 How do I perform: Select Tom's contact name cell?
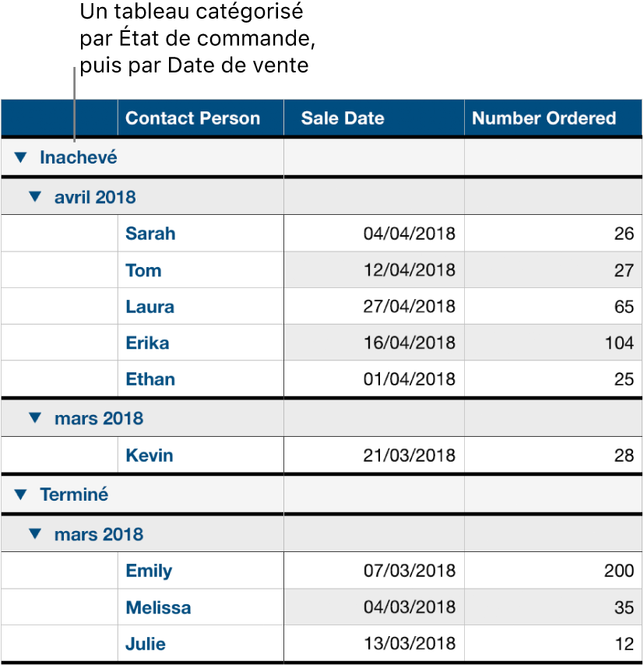coord(143,270)
